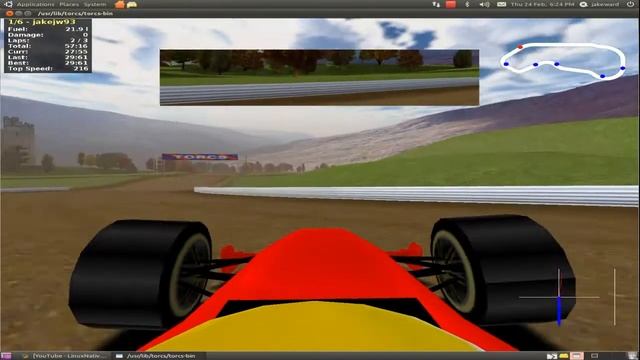Open the sound volume indicator
Screen dimensions: 640x360
click(484, 4)
